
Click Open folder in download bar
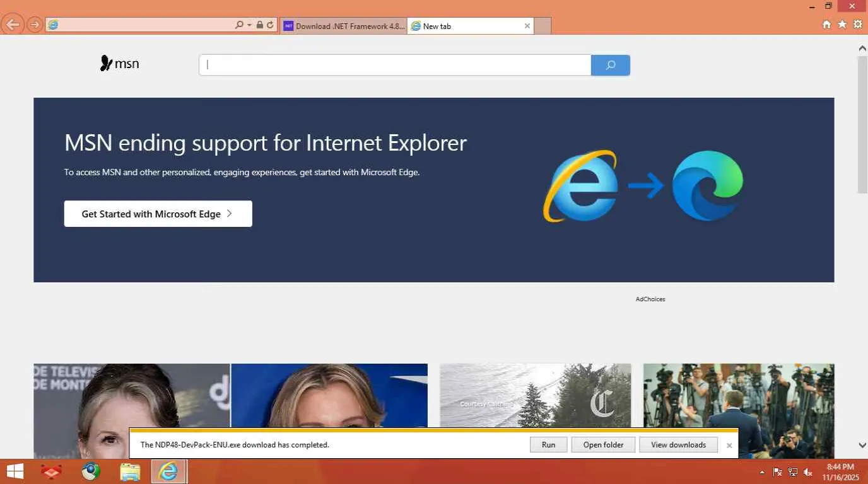tap(604, 445)
